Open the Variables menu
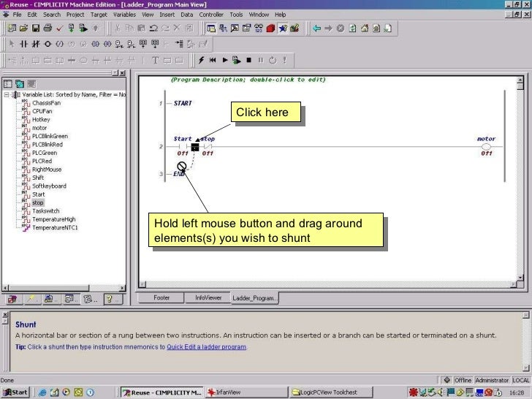Screen dimensions: 532x399 tap(124, 15)
